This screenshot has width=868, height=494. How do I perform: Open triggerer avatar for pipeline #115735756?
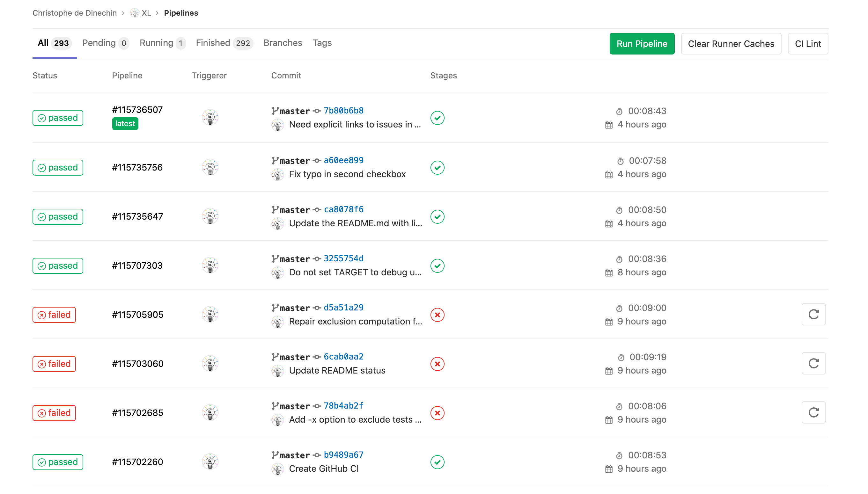(210, 167)
